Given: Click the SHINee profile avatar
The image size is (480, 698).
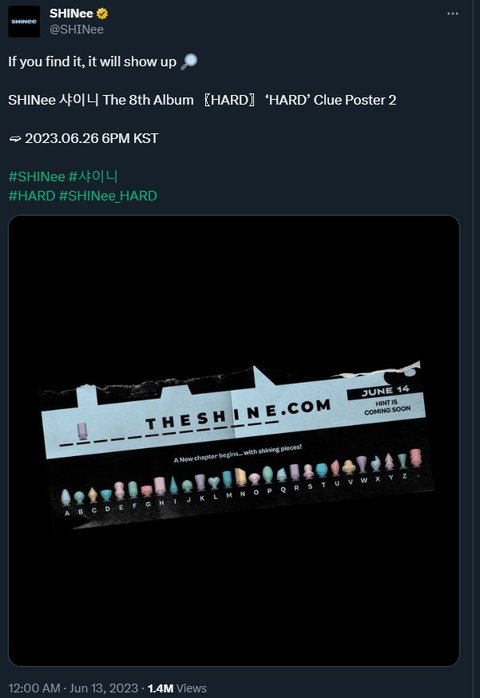Looking at the screenshot, I should pos(24,22).
